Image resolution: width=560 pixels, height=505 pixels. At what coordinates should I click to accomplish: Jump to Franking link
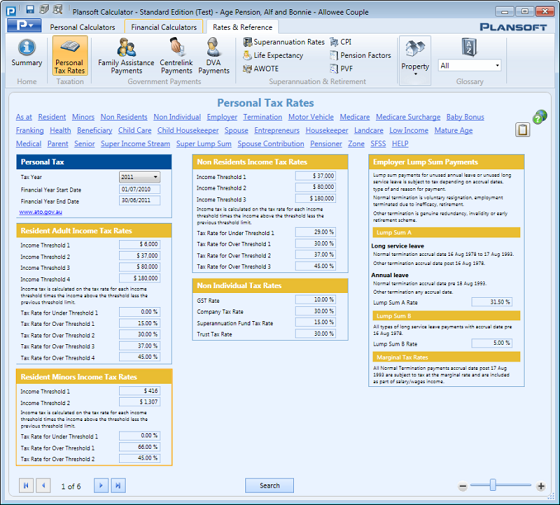[30, 130]
